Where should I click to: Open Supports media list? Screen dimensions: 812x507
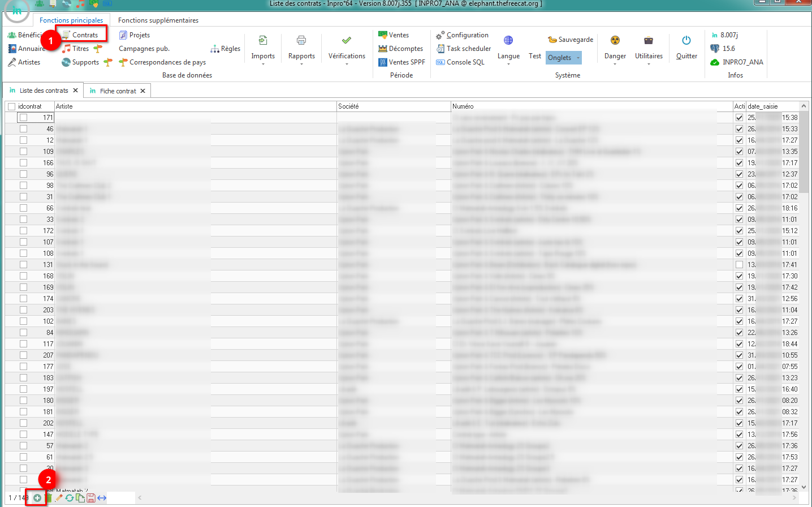[x=80, y=62]
